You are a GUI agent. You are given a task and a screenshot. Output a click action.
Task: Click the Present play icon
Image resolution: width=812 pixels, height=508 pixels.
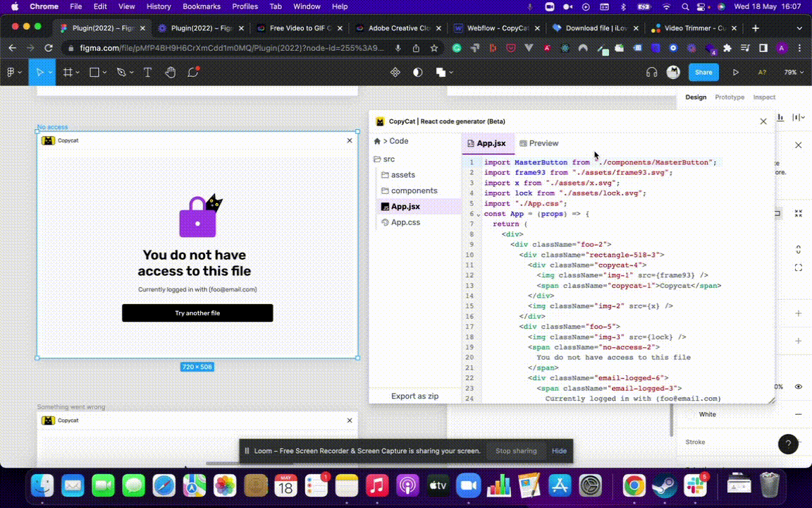735,73
